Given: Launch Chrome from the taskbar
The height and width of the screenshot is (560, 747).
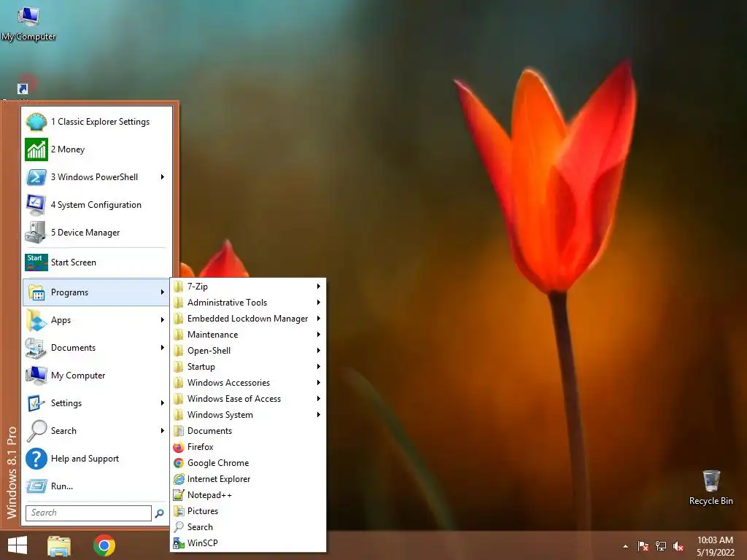Looking at the screenshot, I should [x=104, y=545].
